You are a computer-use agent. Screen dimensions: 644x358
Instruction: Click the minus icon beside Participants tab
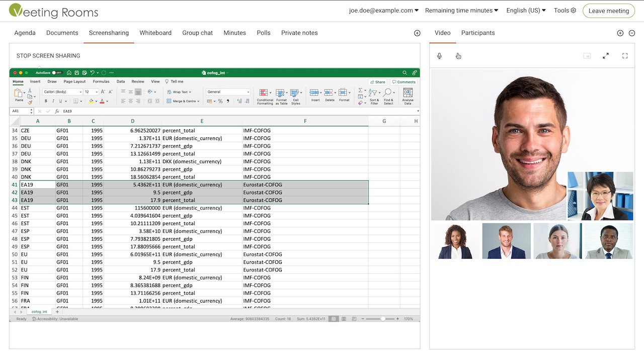[632, 33]
